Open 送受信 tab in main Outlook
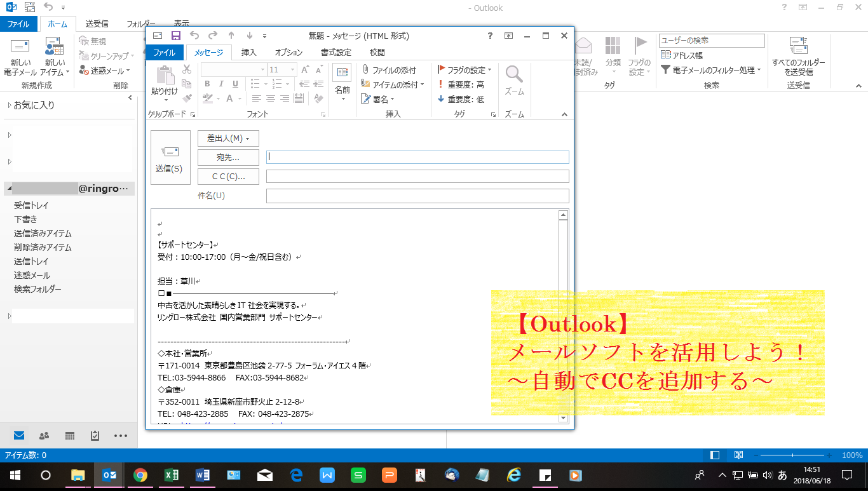Screen dimensions: 868x491 97,24
